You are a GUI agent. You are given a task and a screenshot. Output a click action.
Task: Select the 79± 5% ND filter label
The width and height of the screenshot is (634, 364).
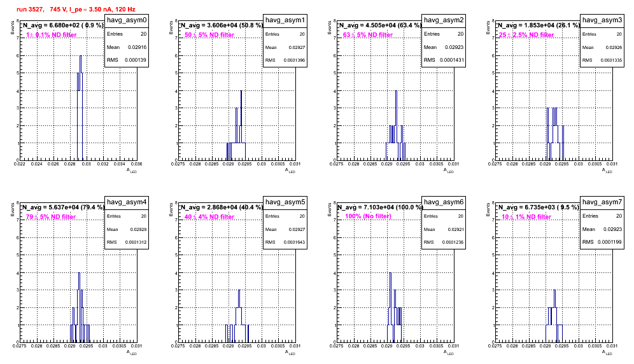click(x=51, y=217)
